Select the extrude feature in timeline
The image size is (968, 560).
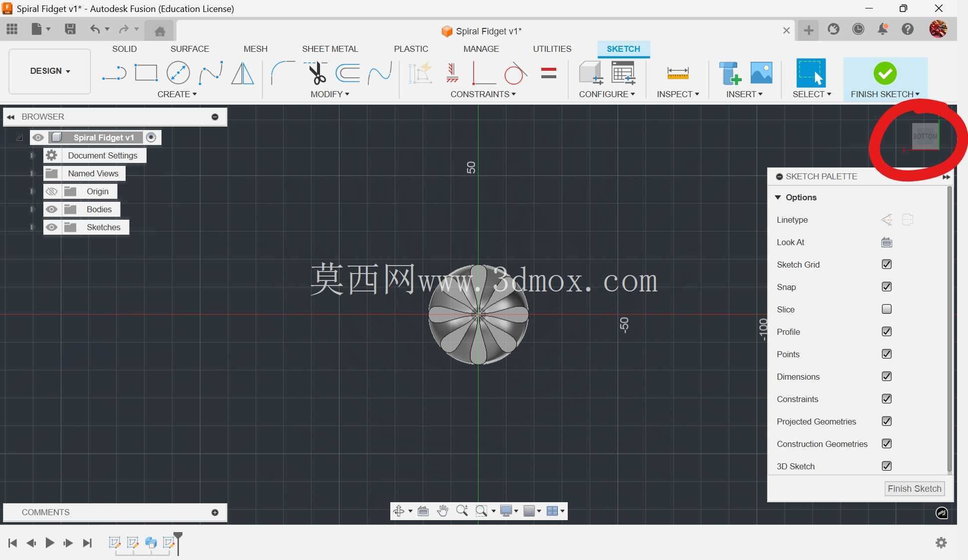(x=151, y=543)
